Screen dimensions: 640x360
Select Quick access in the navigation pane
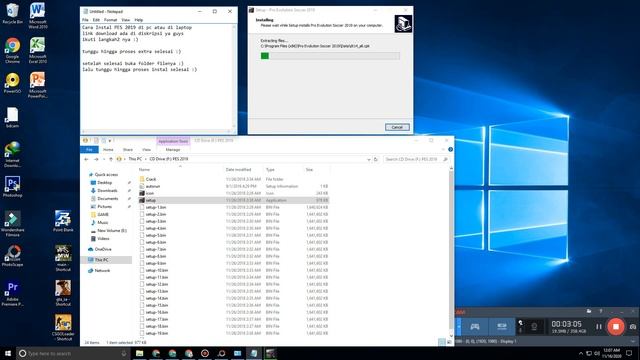(x=106, y=174)
